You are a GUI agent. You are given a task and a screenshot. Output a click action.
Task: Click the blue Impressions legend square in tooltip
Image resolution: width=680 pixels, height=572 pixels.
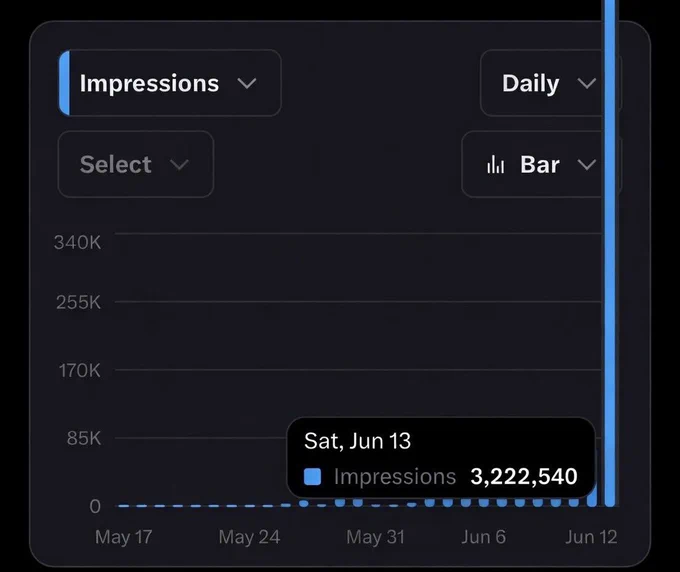pos(312,477)
